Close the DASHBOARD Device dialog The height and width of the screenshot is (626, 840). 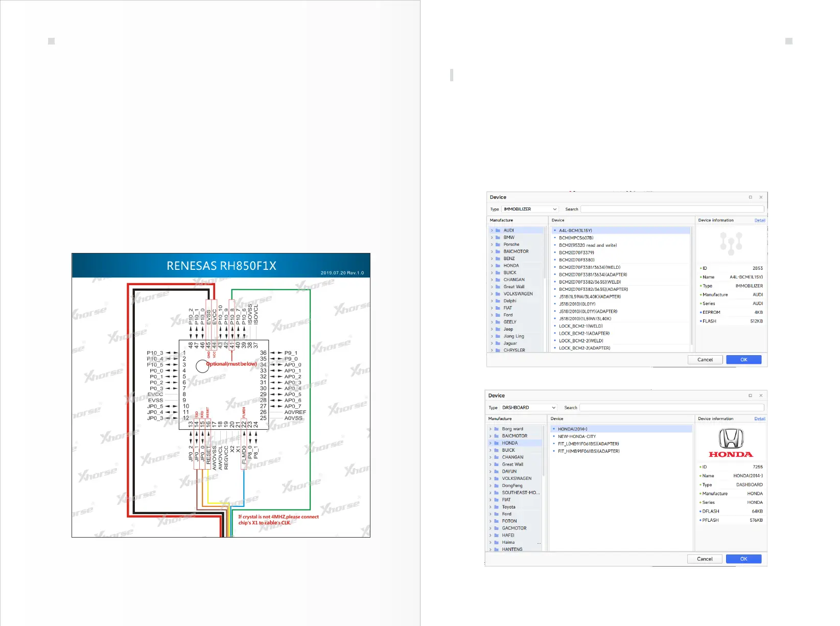(x=761, y=396)
